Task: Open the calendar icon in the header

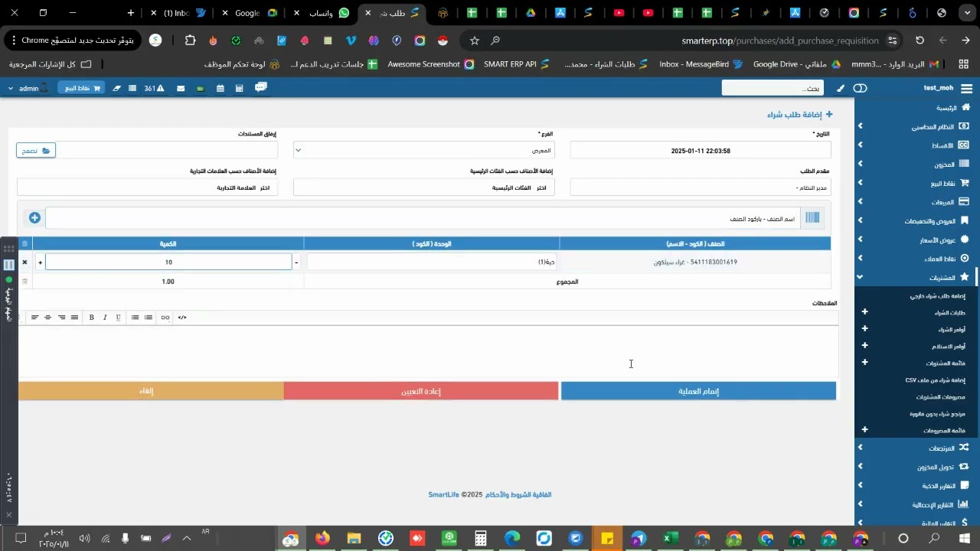Action: [220, 88]
